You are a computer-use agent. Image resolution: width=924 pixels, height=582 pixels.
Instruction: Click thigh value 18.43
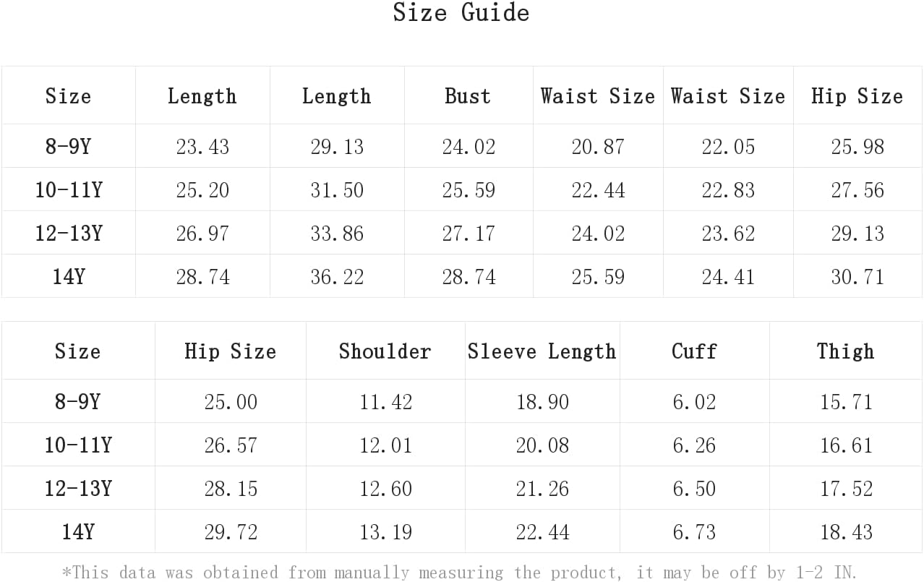tap(846, 532)
